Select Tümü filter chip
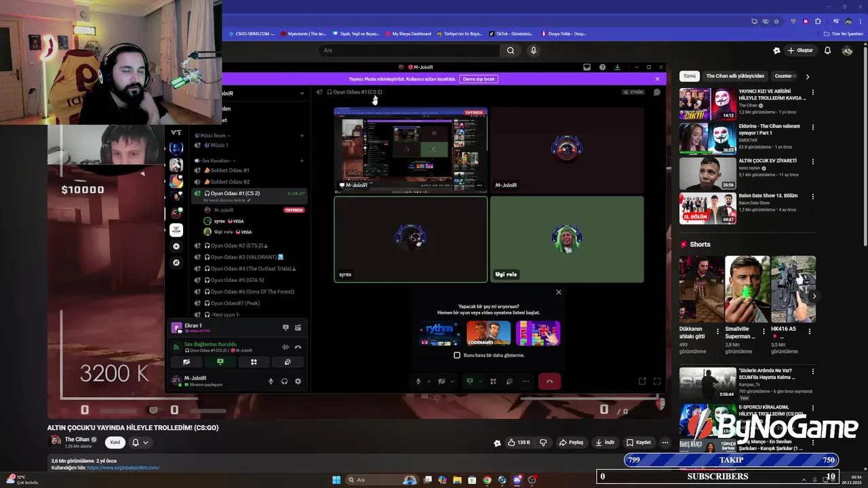Viewport: 868px width, 488px height. (x=690, y=76)
